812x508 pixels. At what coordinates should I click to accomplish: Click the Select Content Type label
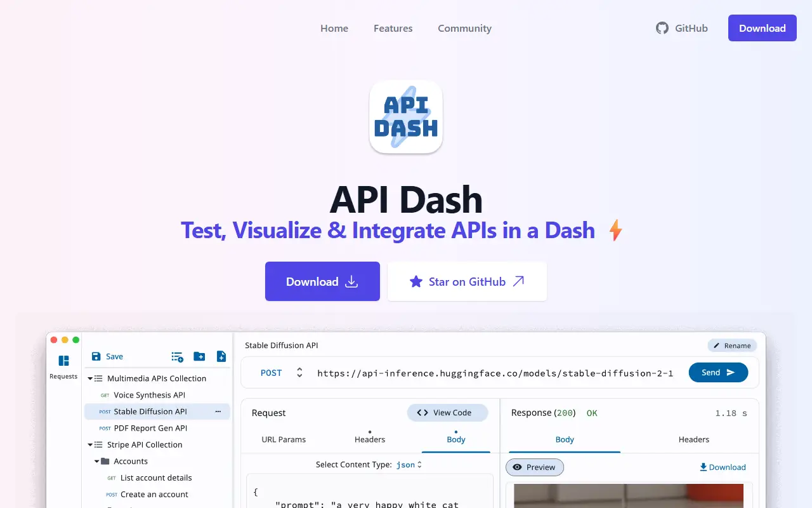coord(353,465)
